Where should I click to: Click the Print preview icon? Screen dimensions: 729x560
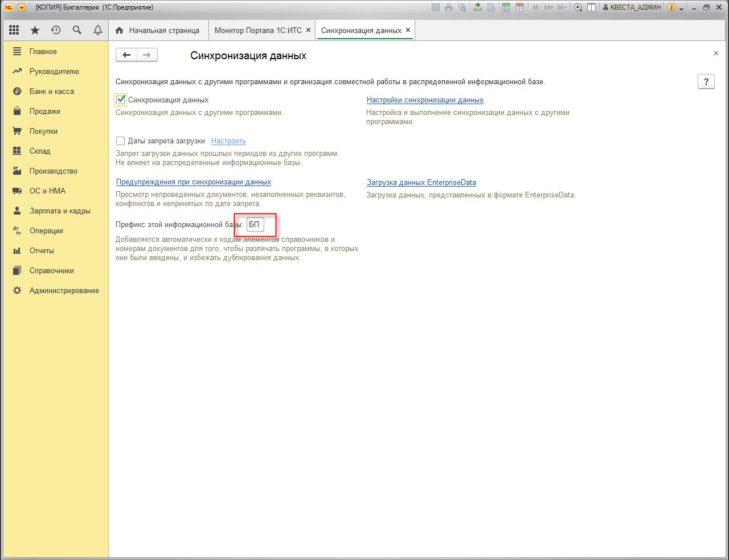(x=462, y=7)
